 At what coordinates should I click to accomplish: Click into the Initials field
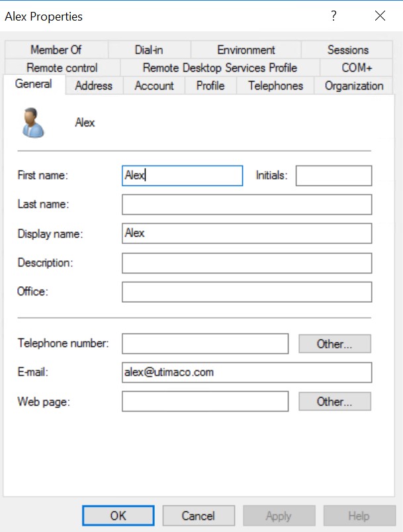pyautogui.click(x=334, y=176)
